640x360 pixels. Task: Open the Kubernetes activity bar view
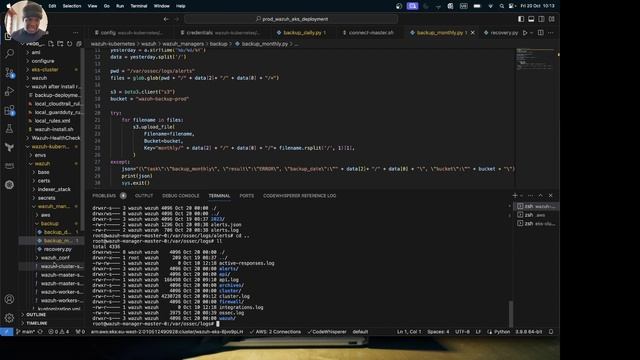tap(9, 185)
